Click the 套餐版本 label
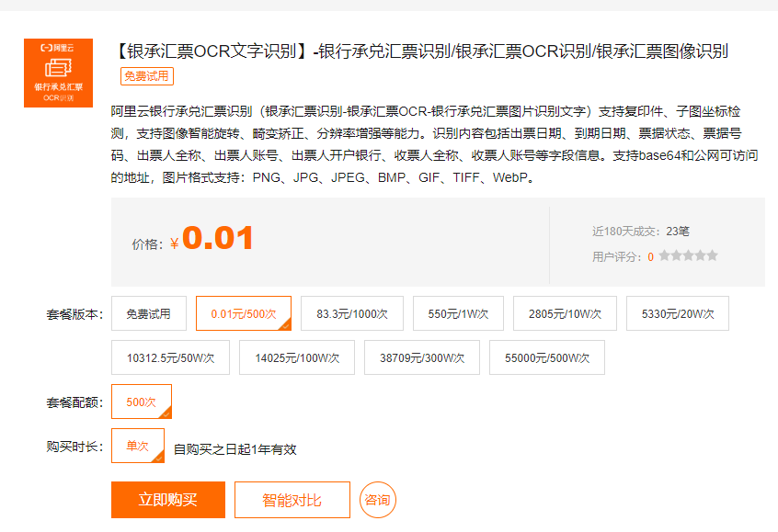The height and width of the screenshot is (532, 778). (x=74, y=314)
